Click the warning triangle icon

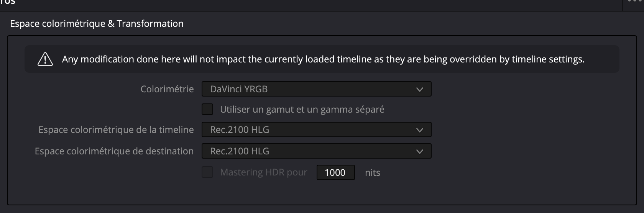[45, 59]
